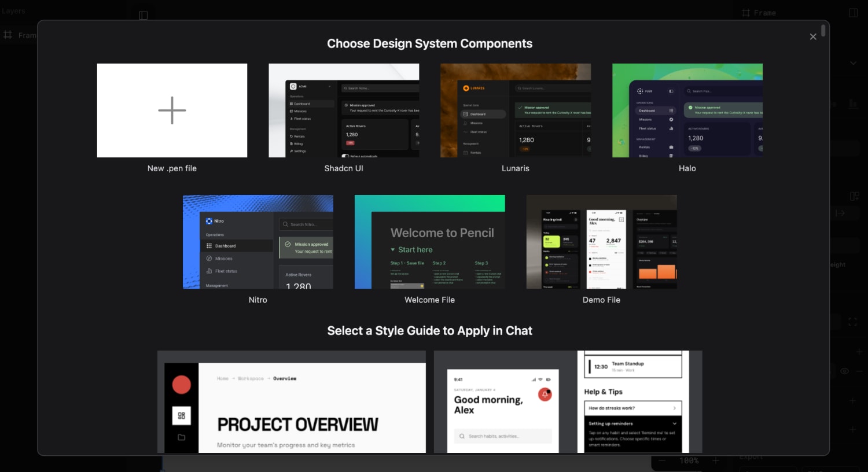Pick the Lunaris design system thumbnail
The image size is (868, 472).
[x=516, y=110]
